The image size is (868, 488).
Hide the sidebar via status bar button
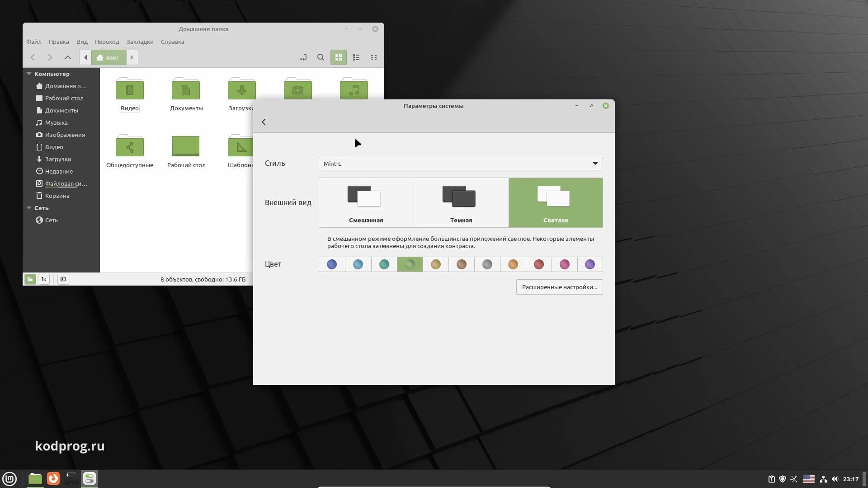point(63,279)
